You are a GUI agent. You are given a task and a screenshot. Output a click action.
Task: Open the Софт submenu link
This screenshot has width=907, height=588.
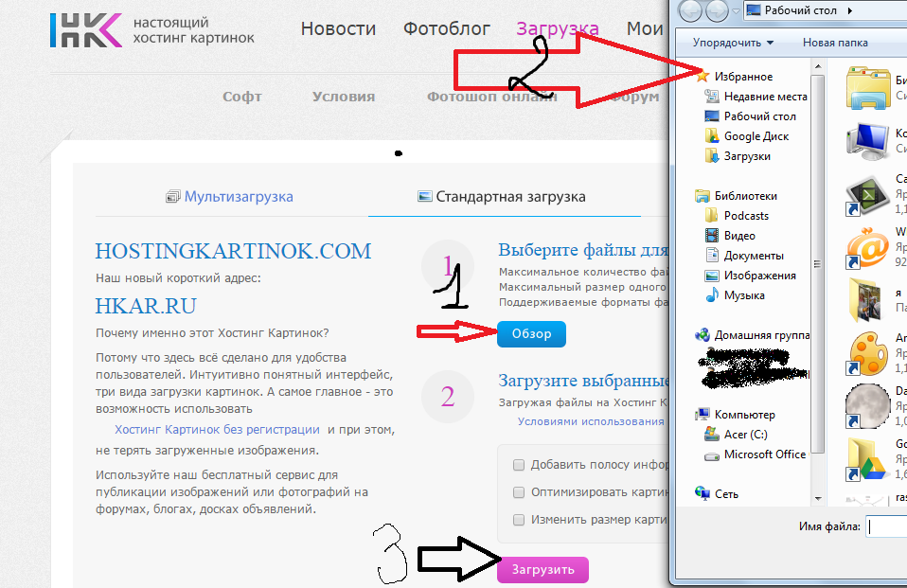(241, 97)
